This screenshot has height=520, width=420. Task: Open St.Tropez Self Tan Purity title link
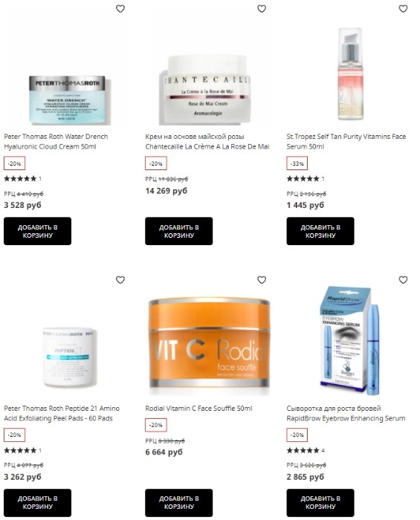pos(346,141)
